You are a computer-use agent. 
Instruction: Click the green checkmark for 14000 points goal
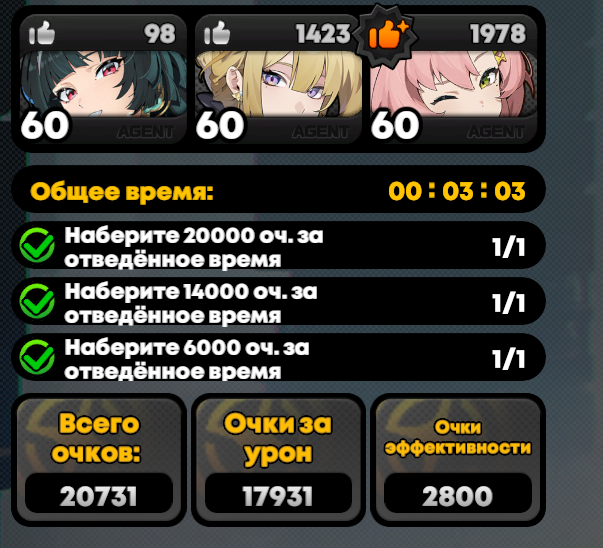[37, 301]
